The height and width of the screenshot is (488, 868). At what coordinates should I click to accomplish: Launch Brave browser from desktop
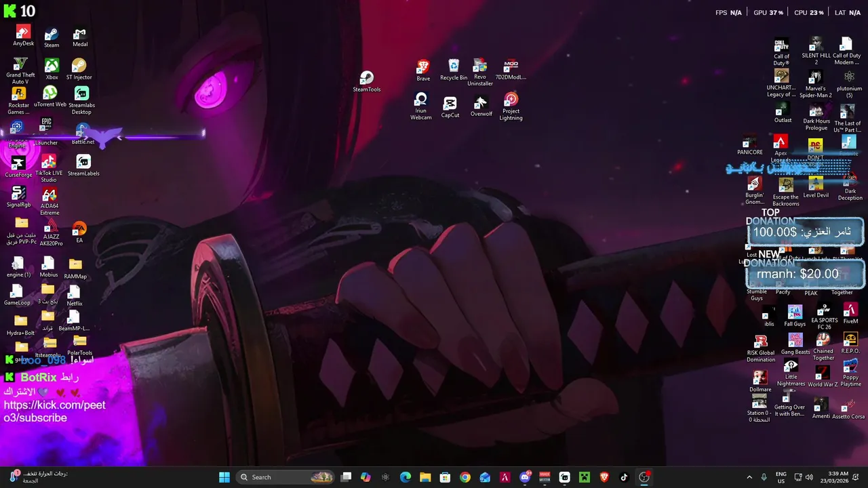coord(423,70)
